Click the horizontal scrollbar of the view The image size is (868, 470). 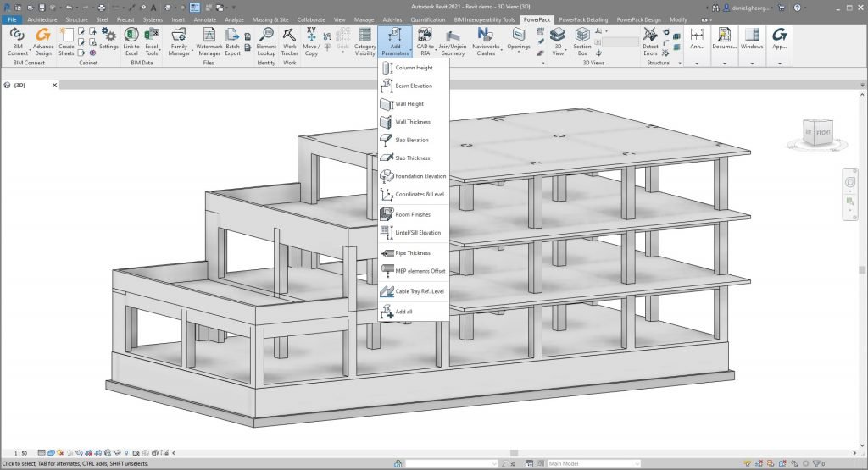(515, 453)
